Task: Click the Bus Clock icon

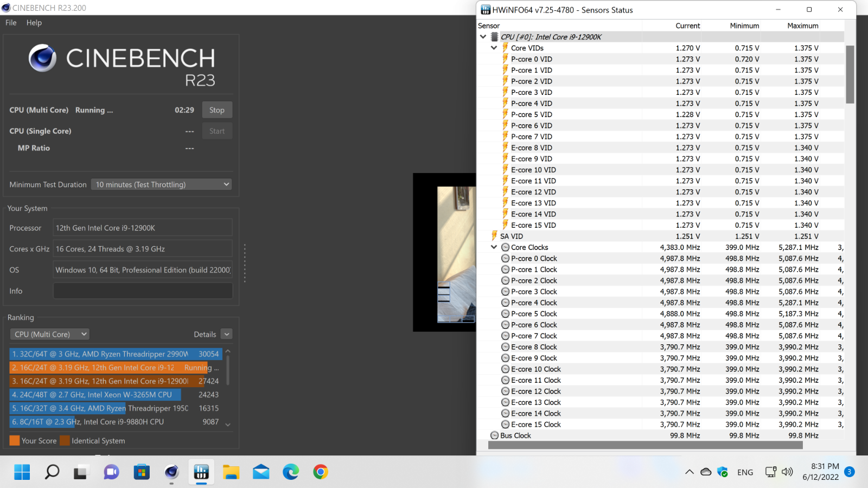Action: (x=494, y=435)
